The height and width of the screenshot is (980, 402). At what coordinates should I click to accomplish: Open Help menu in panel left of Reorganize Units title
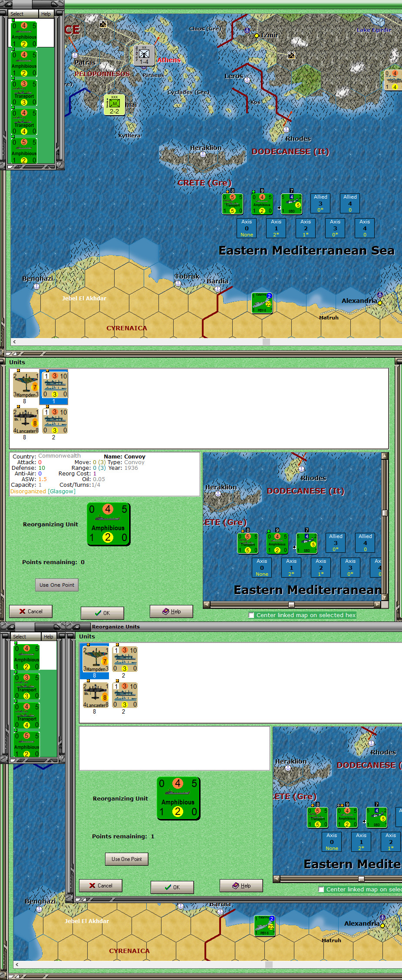[49, 637]
